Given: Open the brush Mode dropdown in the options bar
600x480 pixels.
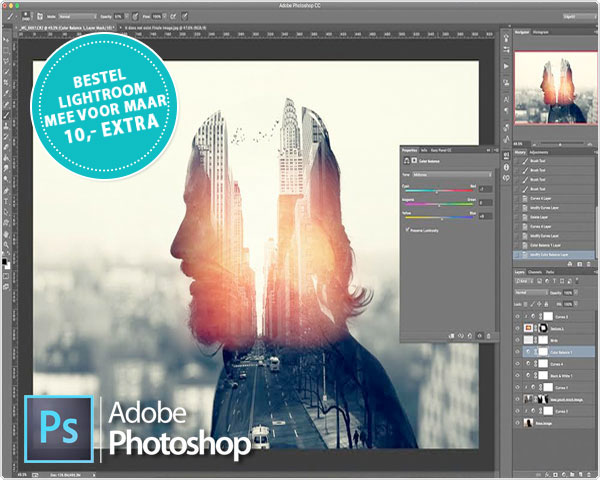Looking at the screenshot, I should [x=78, y=17].
